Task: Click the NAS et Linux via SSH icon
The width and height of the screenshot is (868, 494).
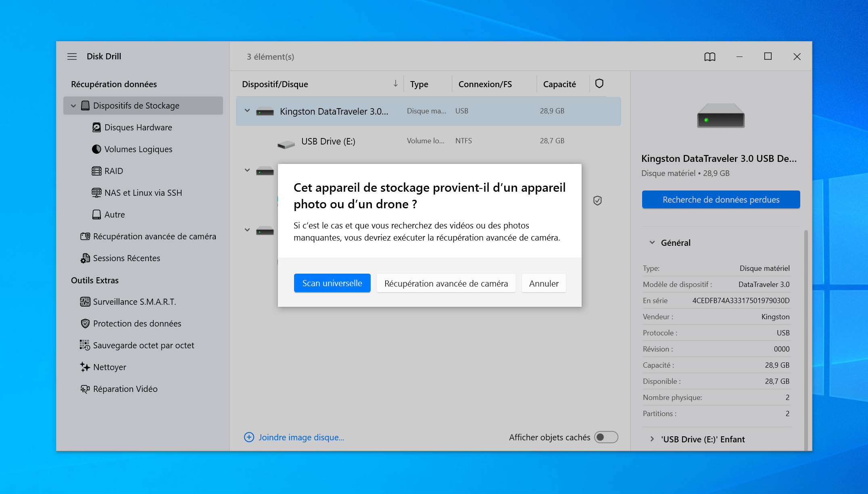Action: 96,193
